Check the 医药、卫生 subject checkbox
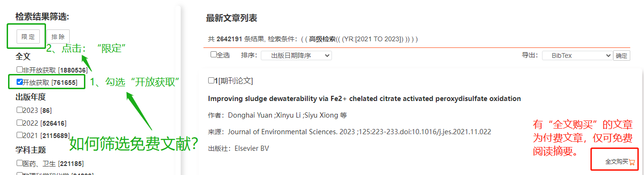644x175 pixels. [19, 163]
